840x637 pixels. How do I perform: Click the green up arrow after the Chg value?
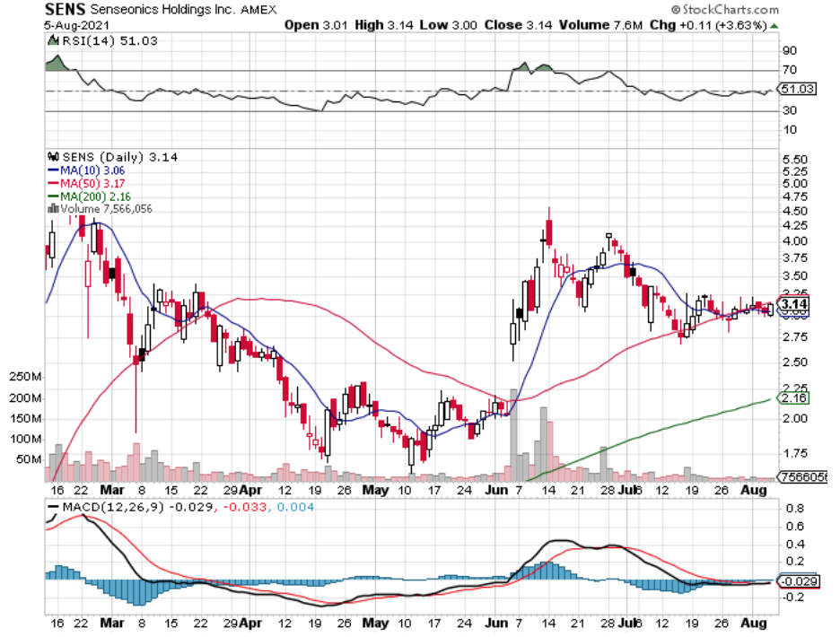coord(774,26)
